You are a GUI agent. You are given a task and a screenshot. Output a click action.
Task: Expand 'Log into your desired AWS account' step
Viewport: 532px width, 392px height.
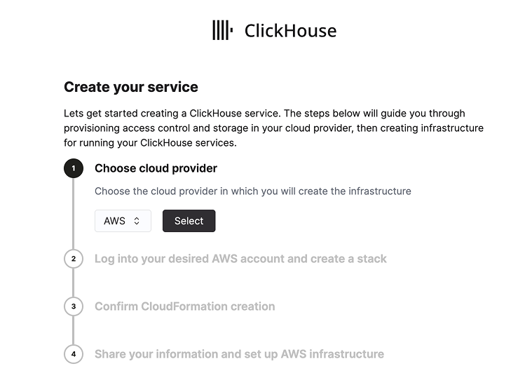click(240, 259)
